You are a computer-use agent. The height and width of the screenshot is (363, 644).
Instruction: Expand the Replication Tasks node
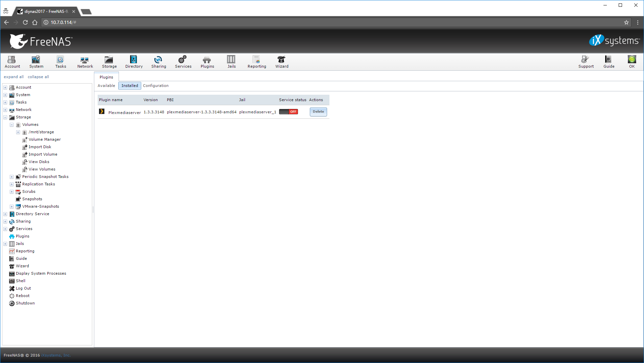[12, 184]
